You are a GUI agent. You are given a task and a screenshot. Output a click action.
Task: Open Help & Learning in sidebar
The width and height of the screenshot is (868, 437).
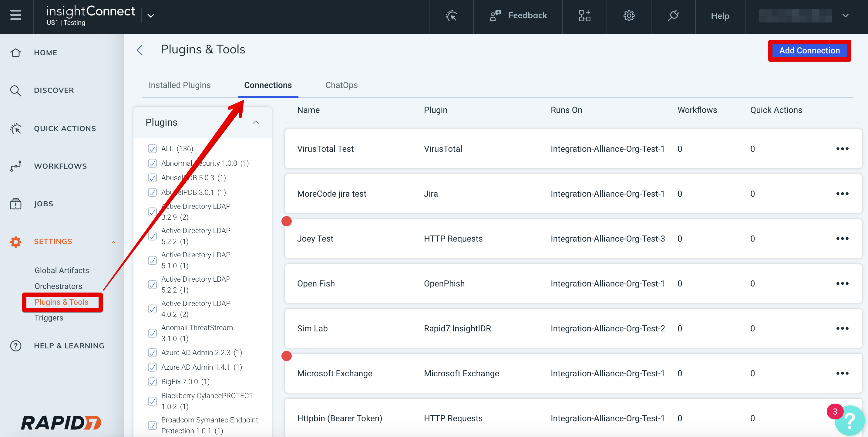69,346
